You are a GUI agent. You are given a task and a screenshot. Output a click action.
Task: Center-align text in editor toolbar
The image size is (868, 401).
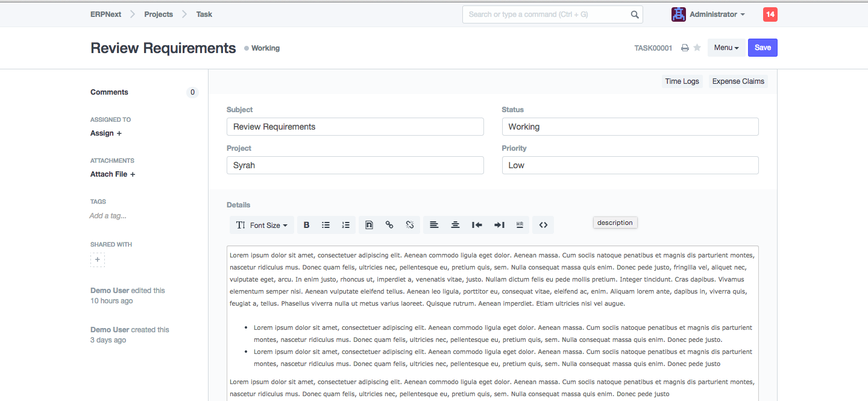point(455,225)
